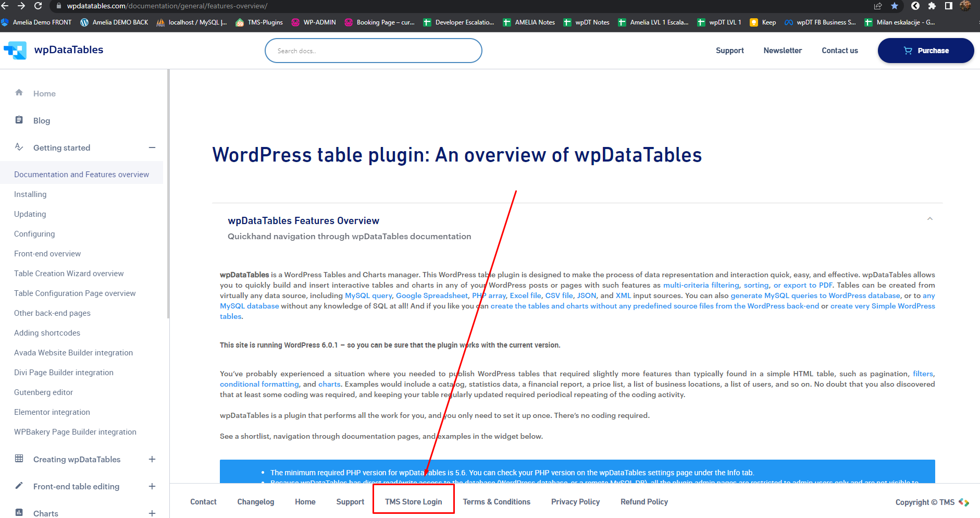Screen dimensions: 980x518
Task: Open the TMS Store Login footer link
Action: tap(413, 502)
